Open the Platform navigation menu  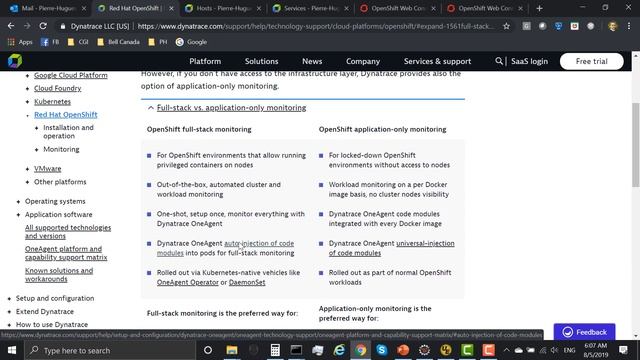205,61
